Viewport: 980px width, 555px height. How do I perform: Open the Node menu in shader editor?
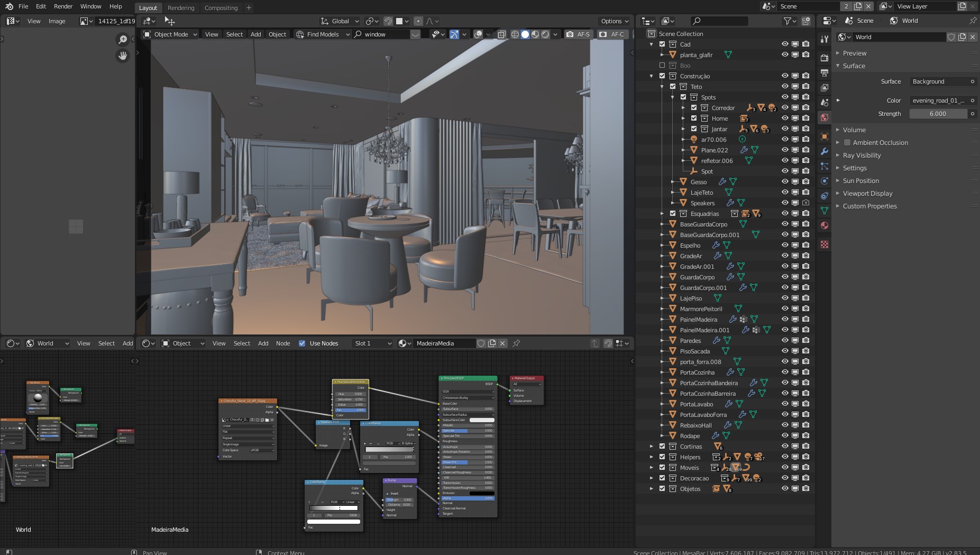[283, 343]
